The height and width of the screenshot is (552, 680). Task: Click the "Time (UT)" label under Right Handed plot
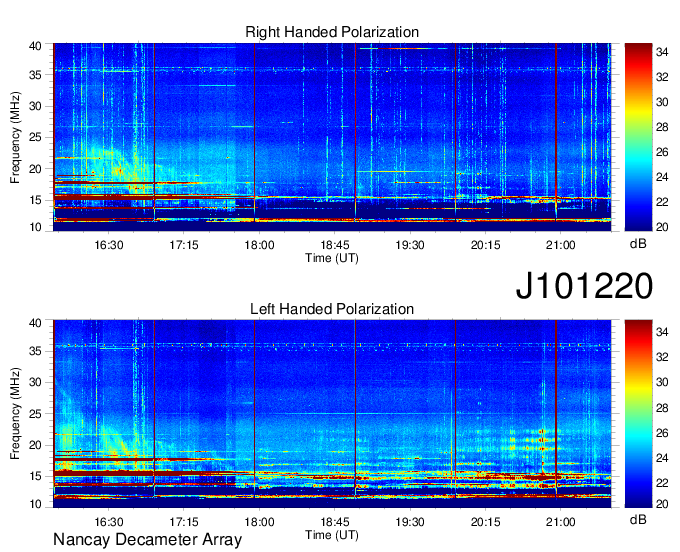click(332, 258)
